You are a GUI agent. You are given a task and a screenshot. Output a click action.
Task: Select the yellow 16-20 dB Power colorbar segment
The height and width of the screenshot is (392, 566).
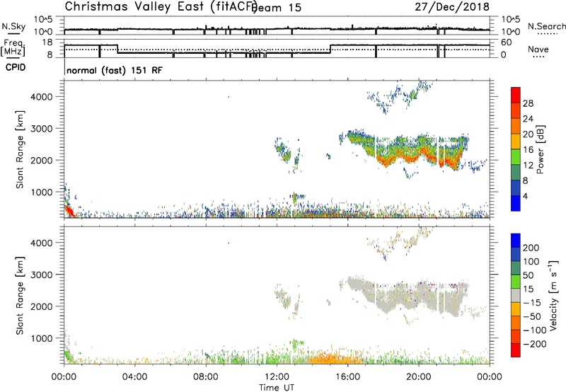(x=516, y=142)
